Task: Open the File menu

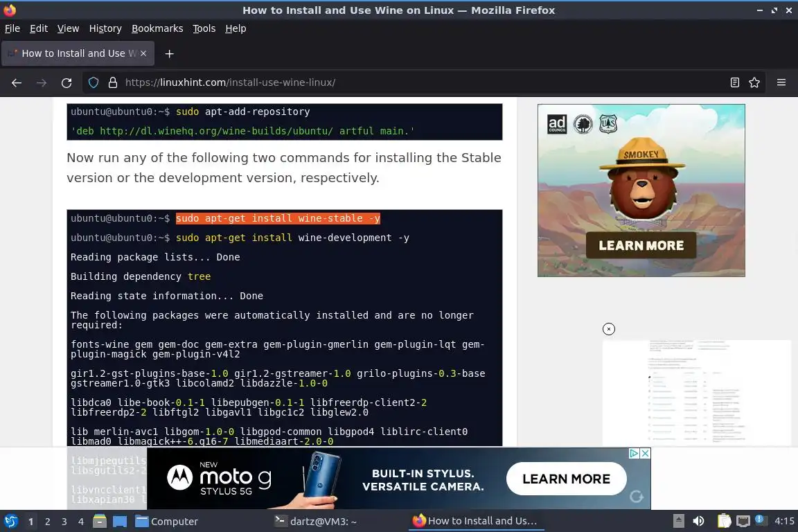Action: 12,28
